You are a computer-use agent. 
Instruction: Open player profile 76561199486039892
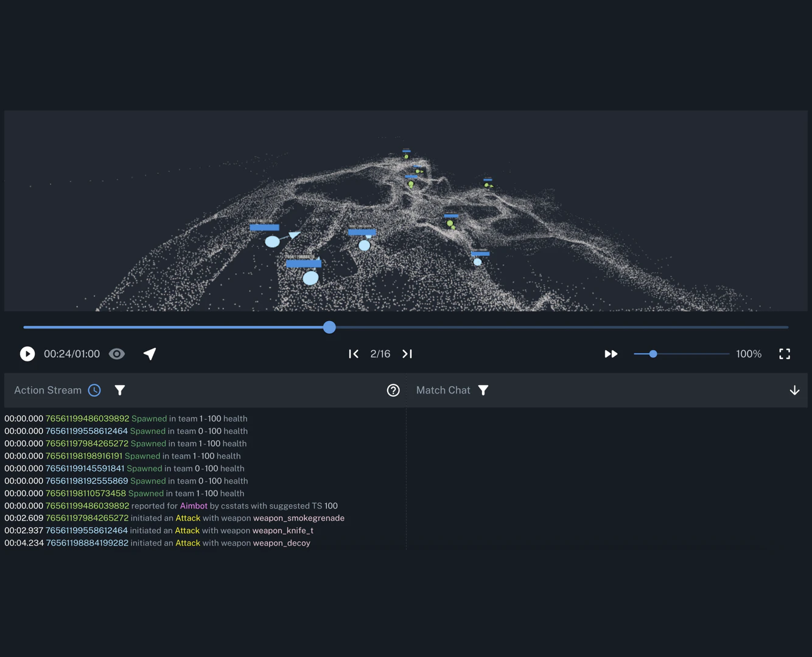(x=87, y=418)
